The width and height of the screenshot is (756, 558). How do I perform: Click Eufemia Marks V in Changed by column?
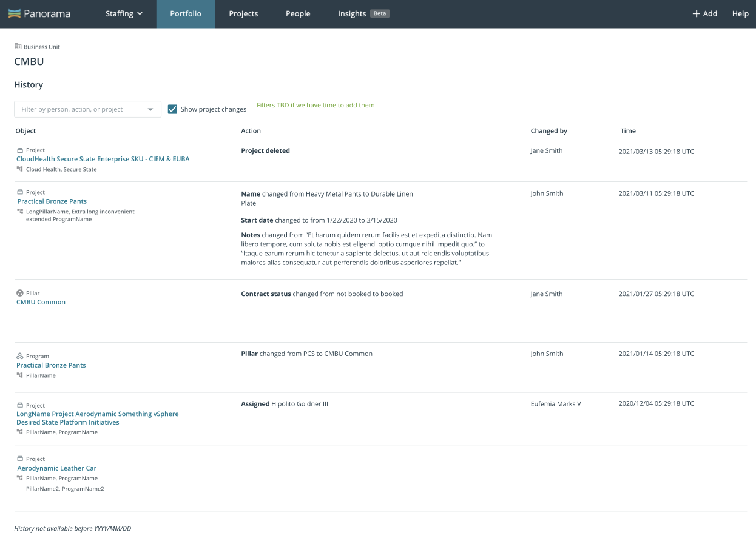(556, 404)
